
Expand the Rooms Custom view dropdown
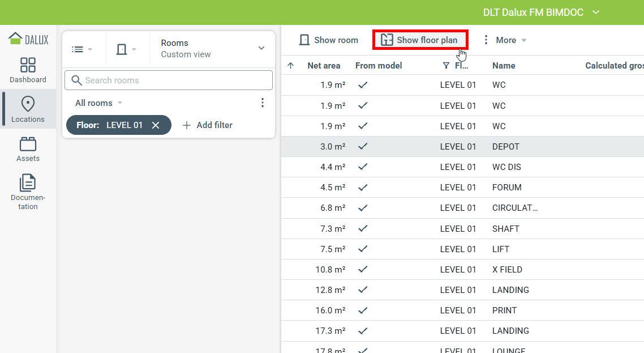(x=261, y=48)
